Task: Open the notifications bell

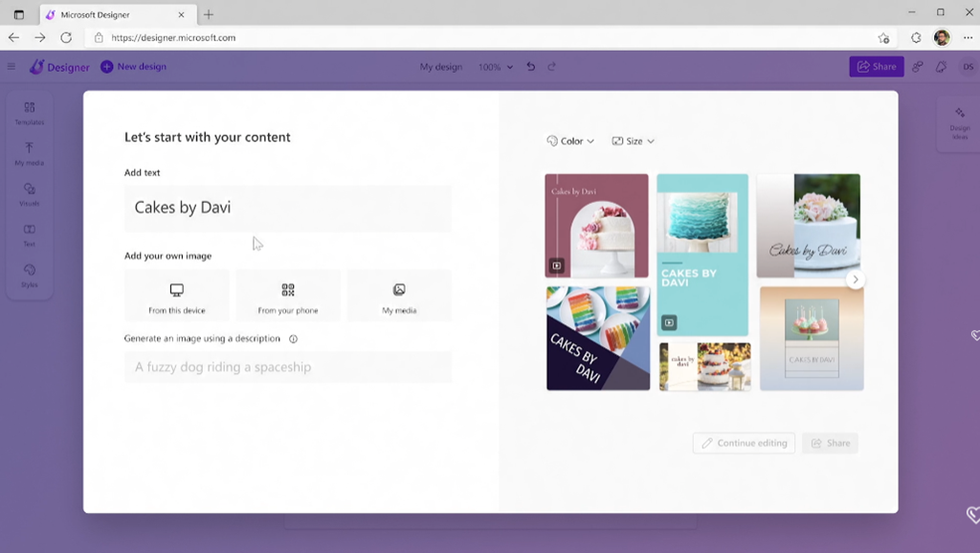Action: tap(942, 67)
